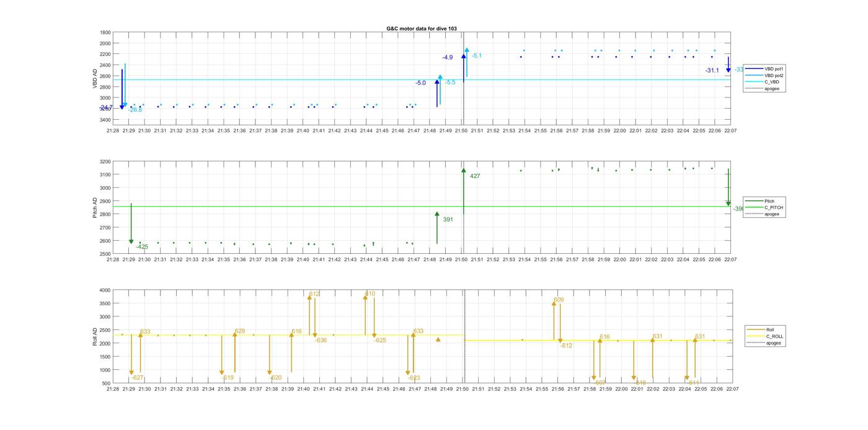Click the "VBD AD" y-axis label
The width and height of the screenshot is (868, 430).
pos(95,78)
